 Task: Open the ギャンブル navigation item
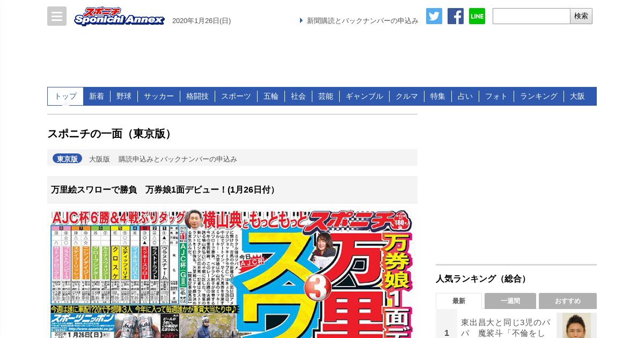pos(364,96)
